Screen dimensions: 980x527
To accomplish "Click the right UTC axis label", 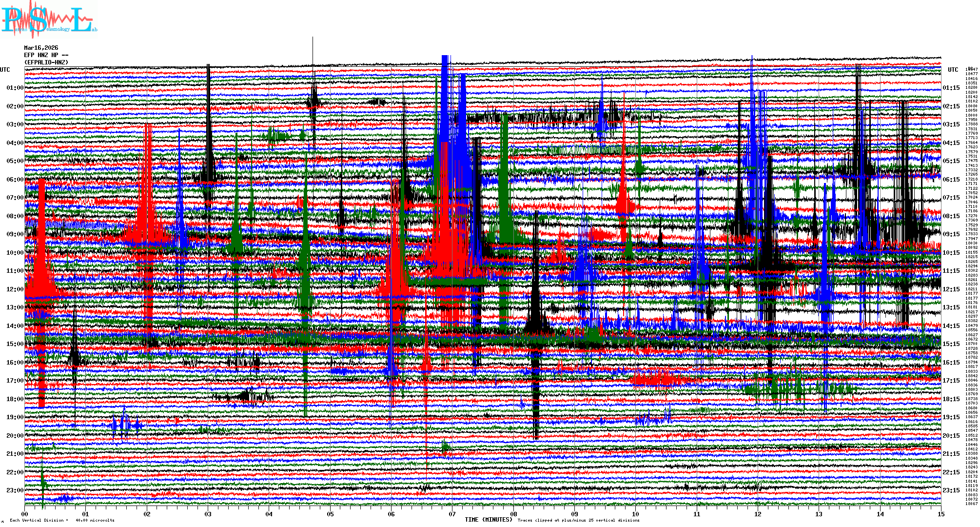I will [x=953, y=70].
